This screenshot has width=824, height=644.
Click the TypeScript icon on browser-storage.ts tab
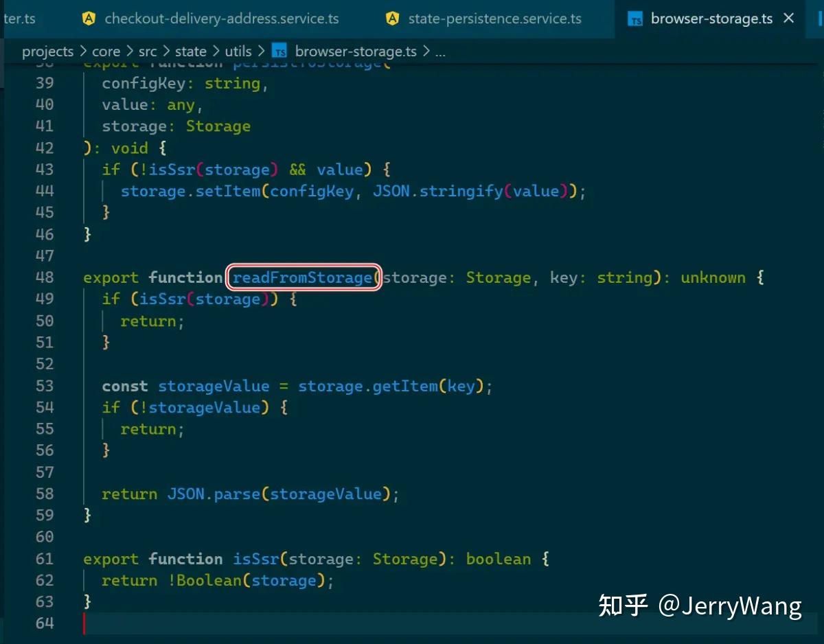click(x=635, y=19)
